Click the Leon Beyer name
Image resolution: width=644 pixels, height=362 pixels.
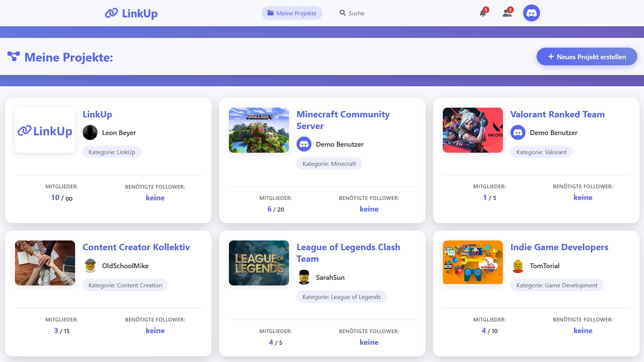tap(119, 133)
